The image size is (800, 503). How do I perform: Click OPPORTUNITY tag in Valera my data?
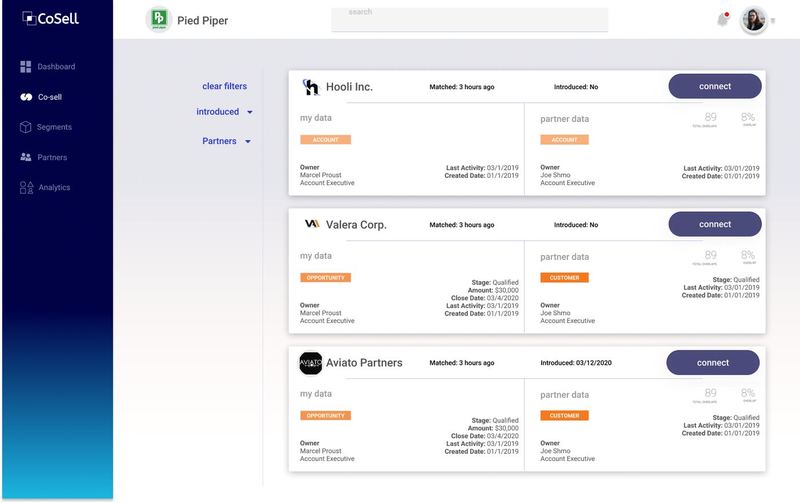[326, 278]
